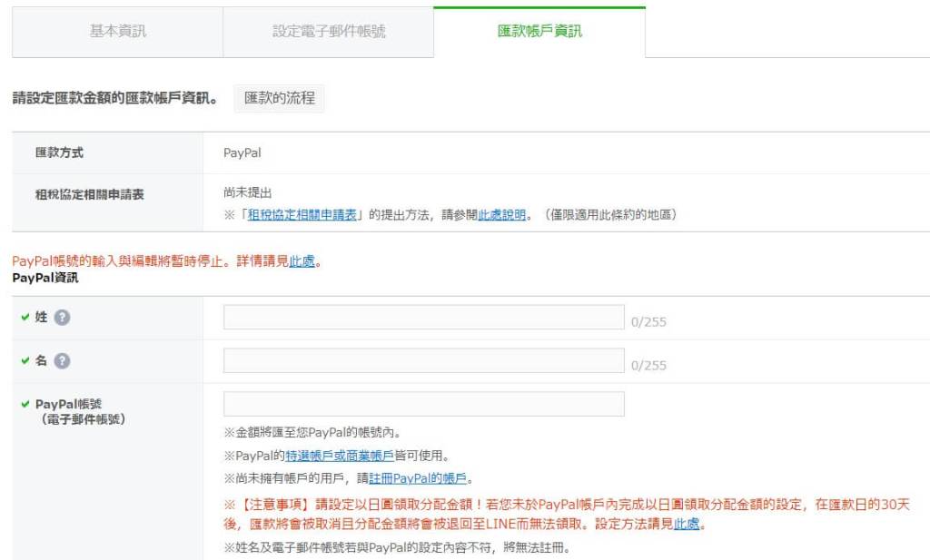
Task: Click the green checkmark beside 姓
Action: pos(25,318)
